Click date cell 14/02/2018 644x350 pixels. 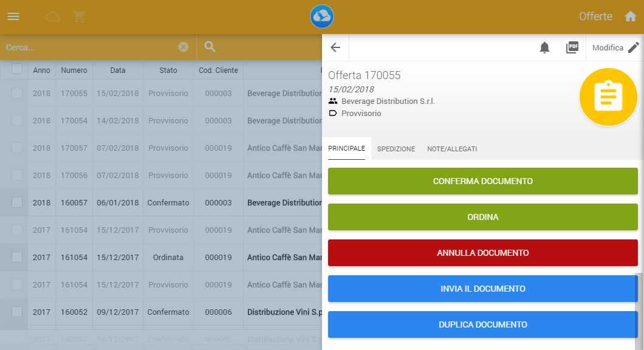(x=118, y=121)
